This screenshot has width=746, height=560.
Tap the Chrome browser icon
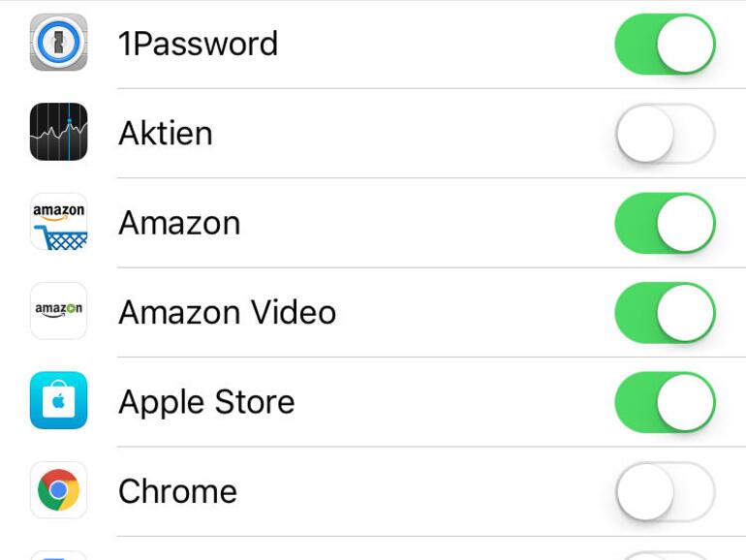point(59,490)
